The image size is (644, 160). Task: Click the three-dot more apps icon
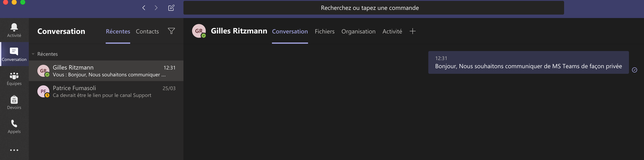coord(14,150)
